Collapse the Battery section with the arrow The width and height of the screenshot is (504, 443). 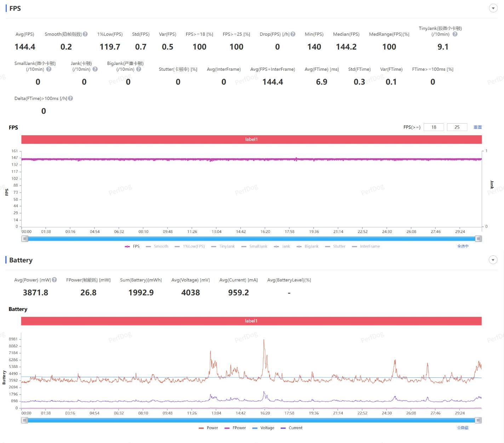(493, 260)
